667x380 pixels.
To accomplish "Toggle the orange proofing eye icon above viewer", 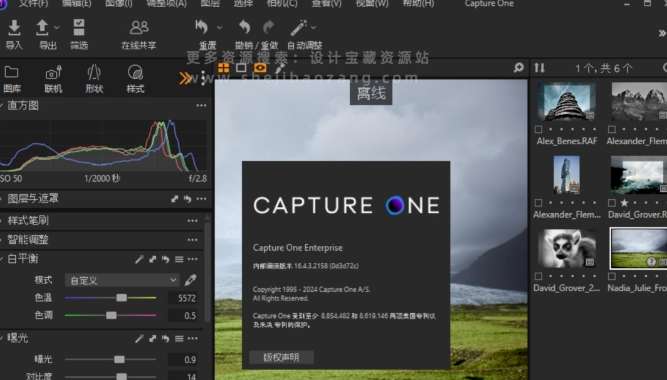I will click(260, 68).
